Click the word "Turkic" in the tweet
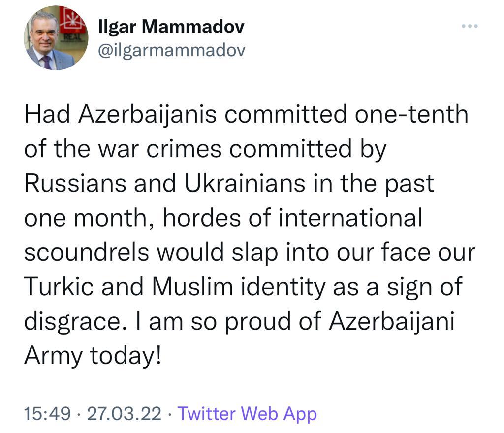This screenshot has width=504, height=433. coord(59,286)
